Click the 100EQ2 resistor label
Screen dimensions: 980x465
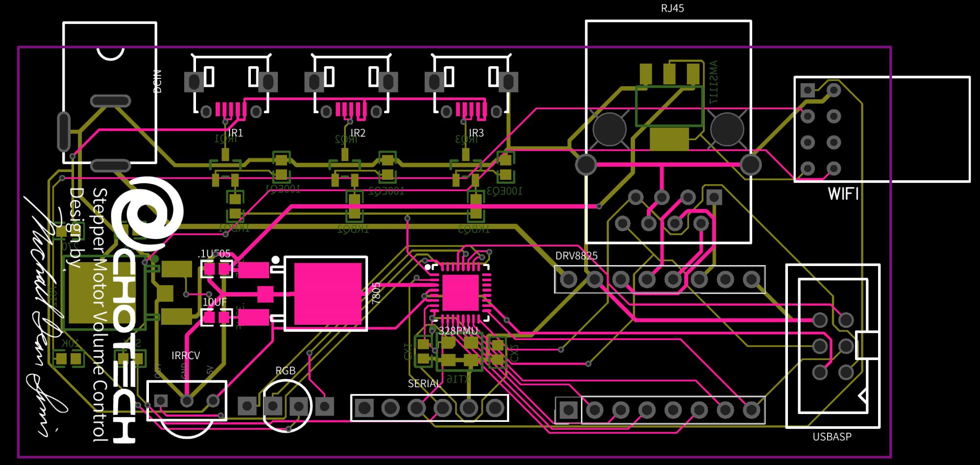(387, 191)
